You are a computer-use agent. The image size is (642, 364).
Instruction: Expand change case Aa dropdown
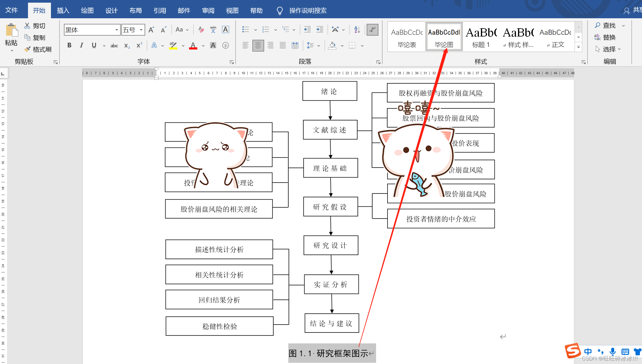[187, 30]
